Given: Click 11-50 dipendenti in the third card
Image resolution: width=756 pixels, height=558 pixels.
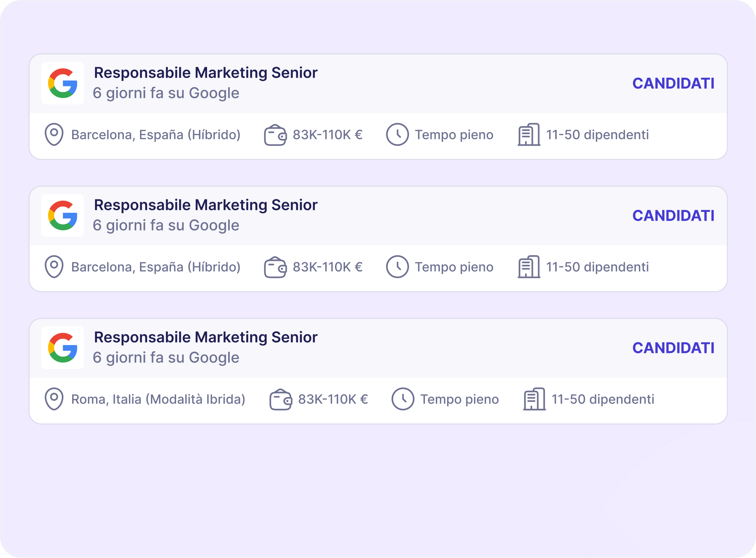Looking at the screenshot, I should (x=603, y=399).
